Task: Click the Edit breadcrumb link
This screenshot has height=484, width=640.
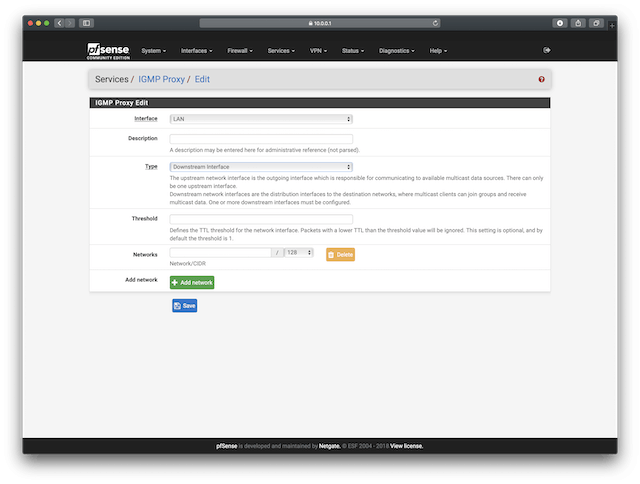Action: click(x=202, y=79)
